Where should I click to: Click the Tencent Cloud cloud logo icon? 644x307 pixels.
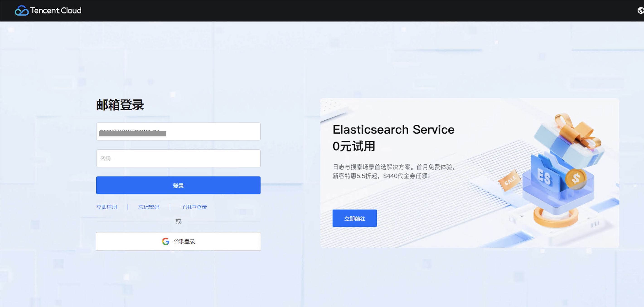22,10
